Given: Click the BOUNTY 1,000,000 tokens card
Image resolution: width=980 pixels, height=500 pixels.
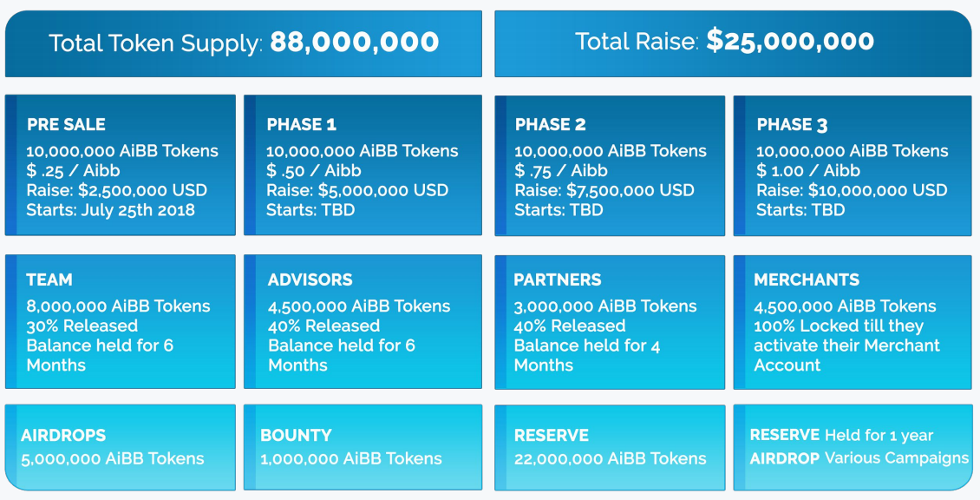Looking at the screenshot, I should point(363,447).
